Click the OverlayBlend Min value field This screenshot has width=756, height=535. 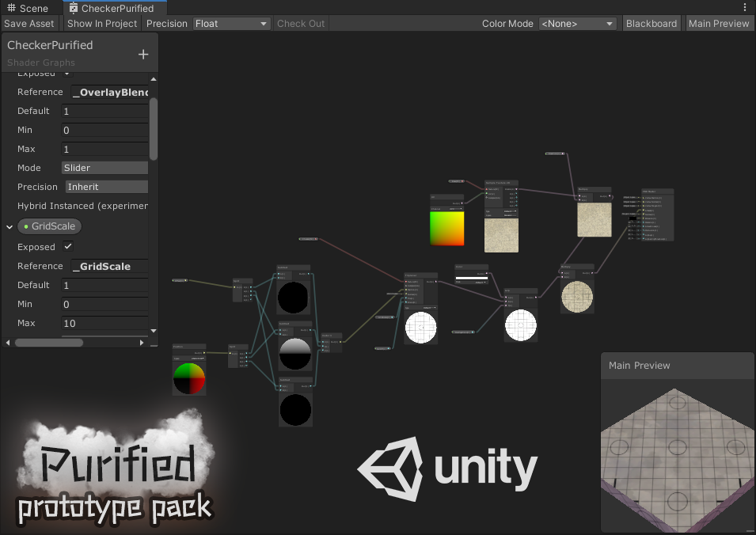(x=105, y=130)
